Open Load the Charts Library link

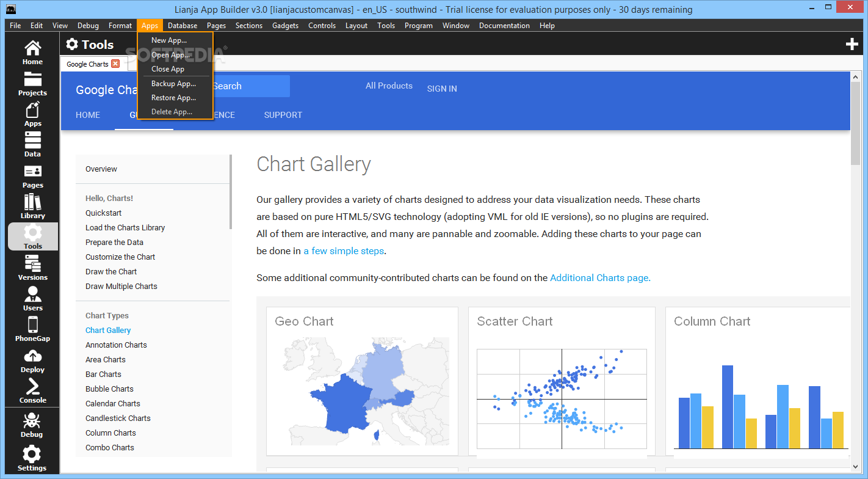125,228
